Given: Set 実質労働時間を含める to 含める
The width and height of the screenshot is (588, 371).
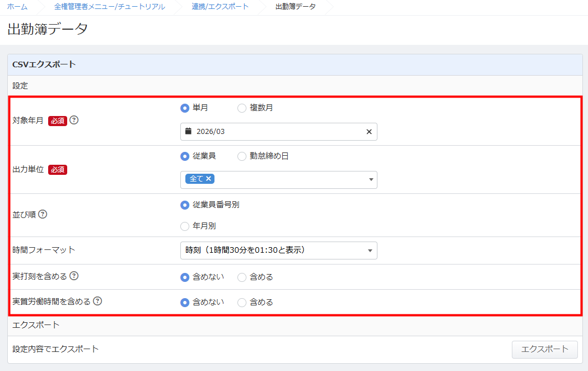Looking at the screenshot, I should point(242,303).
